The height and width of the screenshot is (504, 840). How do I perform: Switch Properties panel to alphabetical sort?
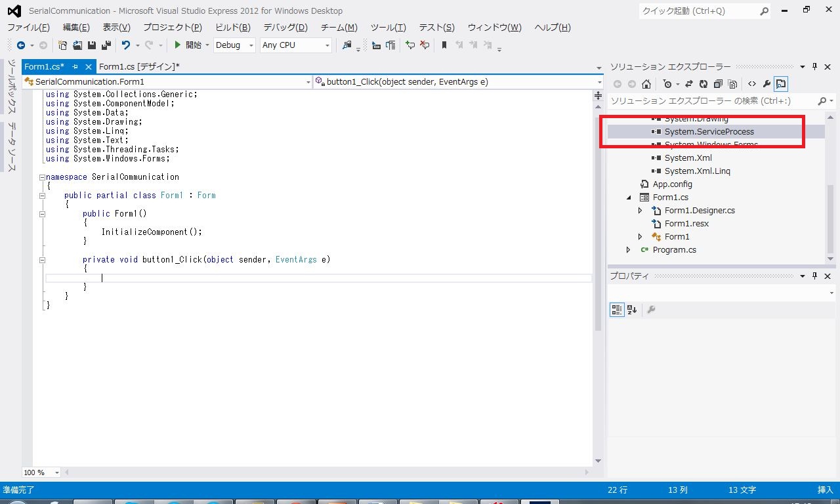tap(632, 310)
